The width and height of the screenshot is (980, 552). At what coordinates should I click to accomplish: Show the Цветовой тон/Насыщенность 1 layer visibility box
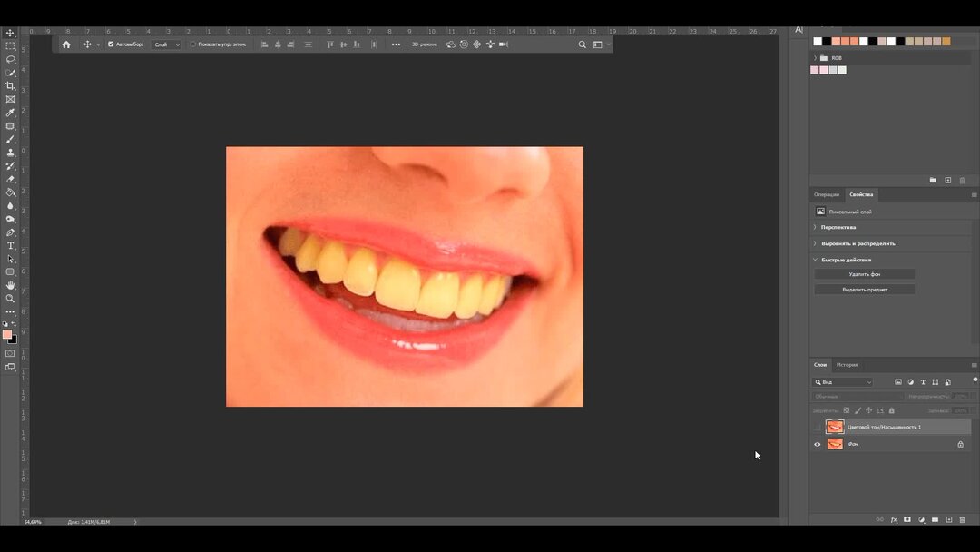[818, 427]
